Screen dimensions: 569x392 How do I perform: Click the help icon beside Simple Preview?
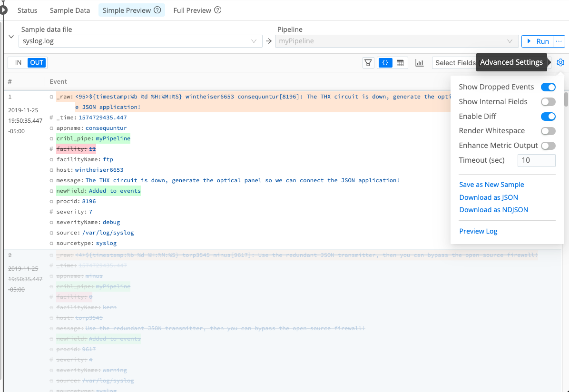157,10
